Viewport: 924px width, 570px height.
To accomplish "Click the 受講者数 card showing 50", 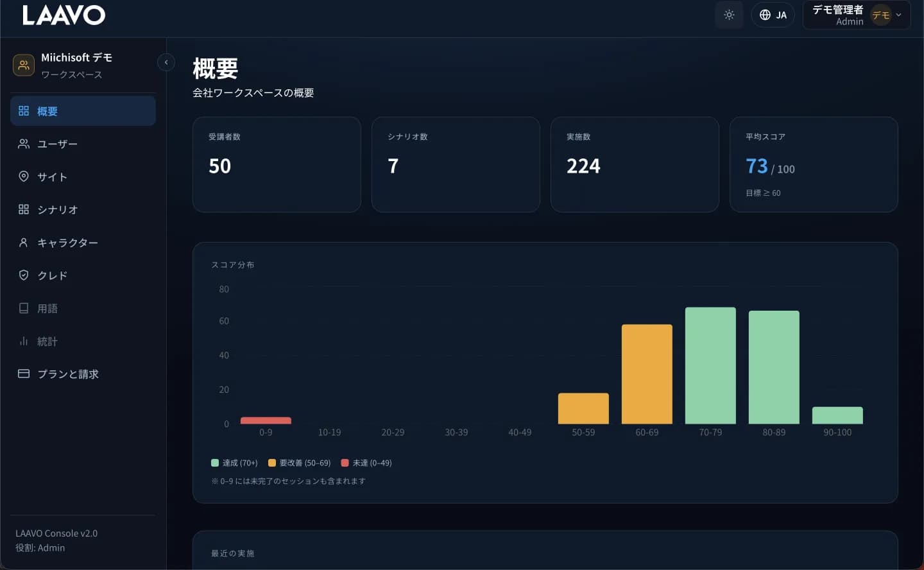I will coord(277,164).
